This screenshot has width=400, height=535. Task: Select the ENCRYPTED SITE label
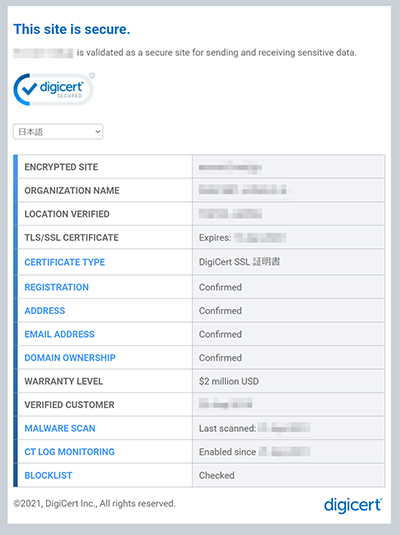(61, 167)
